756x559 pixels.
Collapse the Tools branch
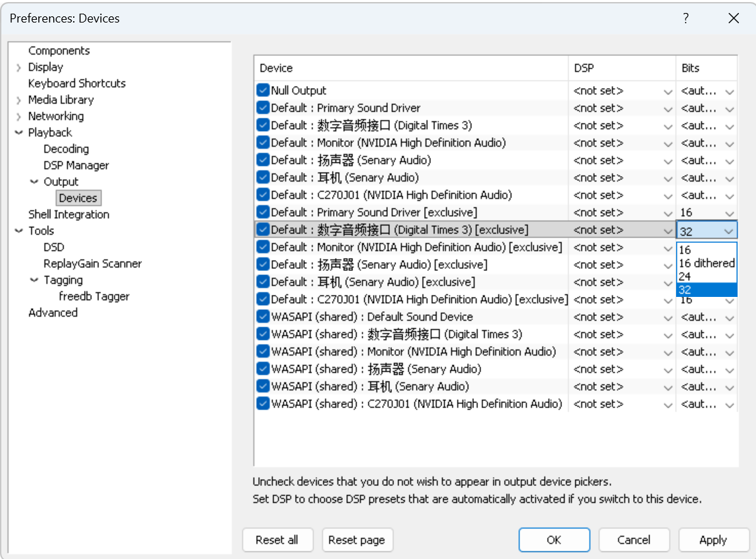19,231
